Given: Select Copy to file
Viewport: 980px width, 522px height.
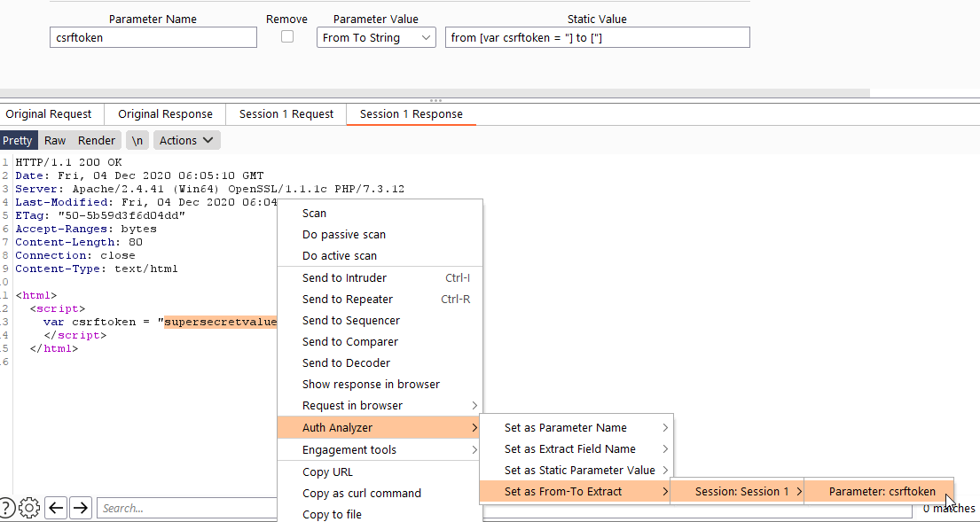Looking at the screenshot, I should click(x=380, y=514).
